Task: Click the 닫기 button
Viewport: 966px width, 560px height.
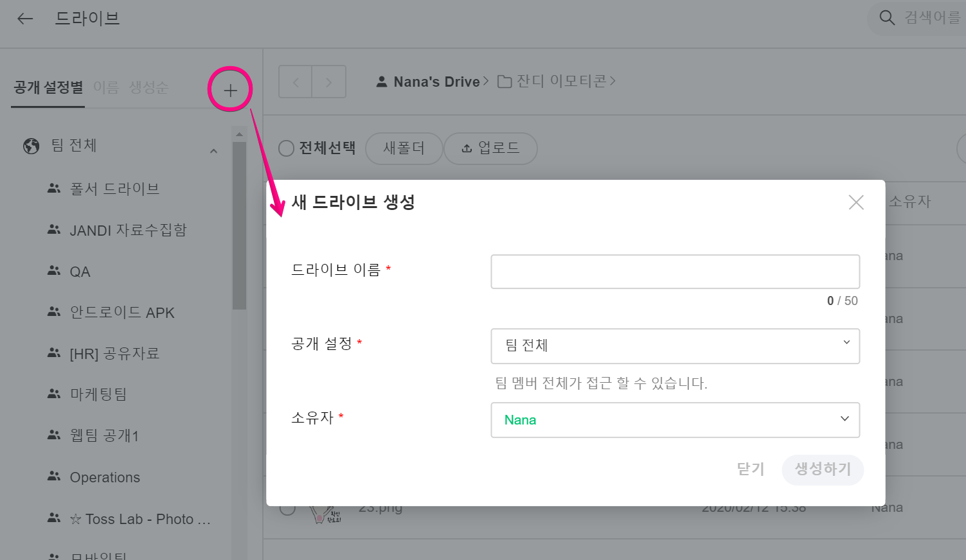Action: [x=750, y=469]
